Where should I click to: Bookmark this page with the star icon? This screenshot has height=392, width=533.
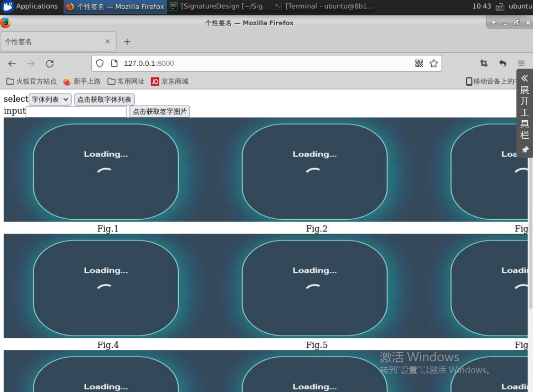click(x=434, y=63)
